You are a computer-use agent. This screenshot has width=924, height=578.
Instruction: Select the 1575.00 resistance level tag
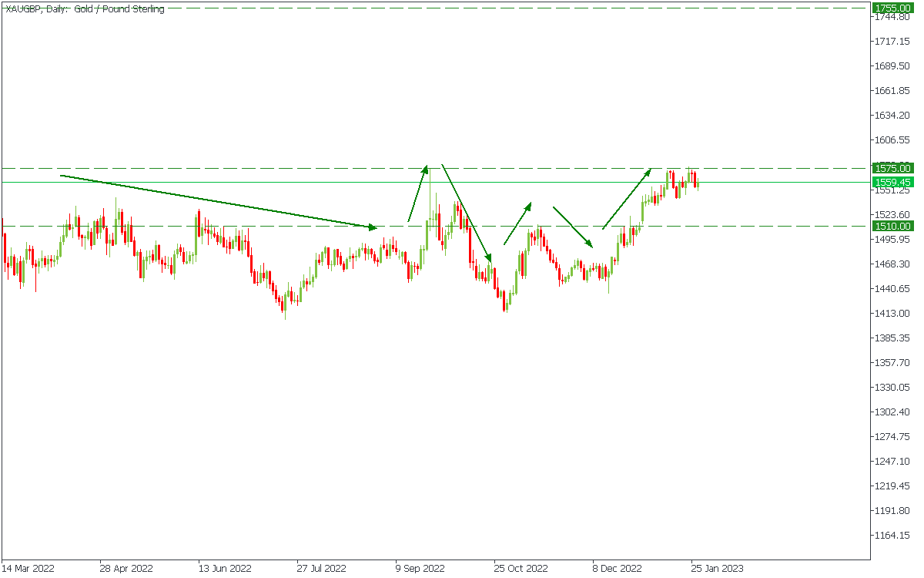[893, 168]
